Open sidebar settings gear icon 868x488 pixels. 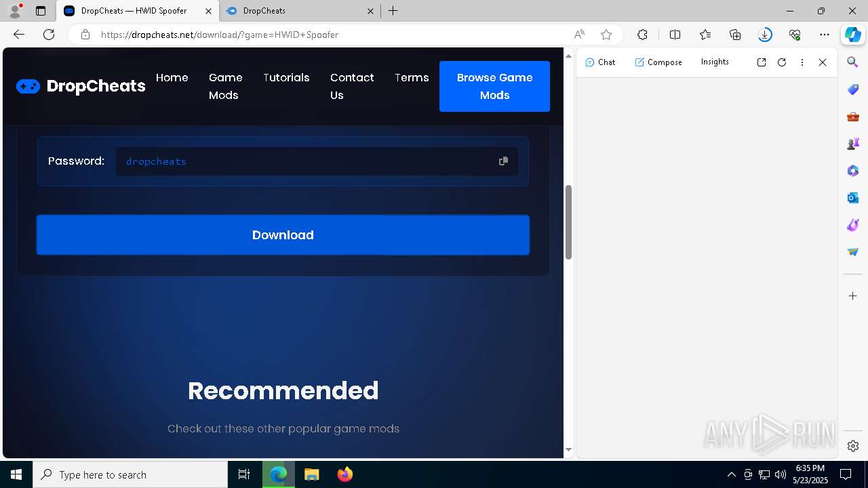coord(853,446)
